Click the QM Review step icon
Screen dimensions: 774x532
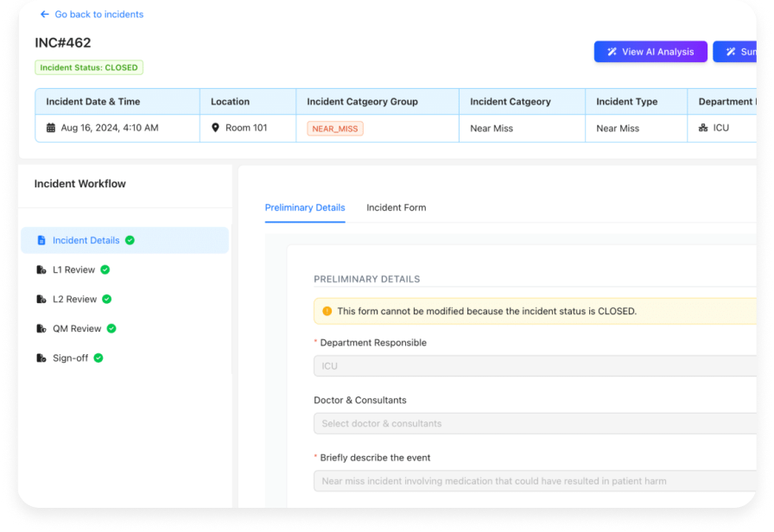[x=41, y=329]
